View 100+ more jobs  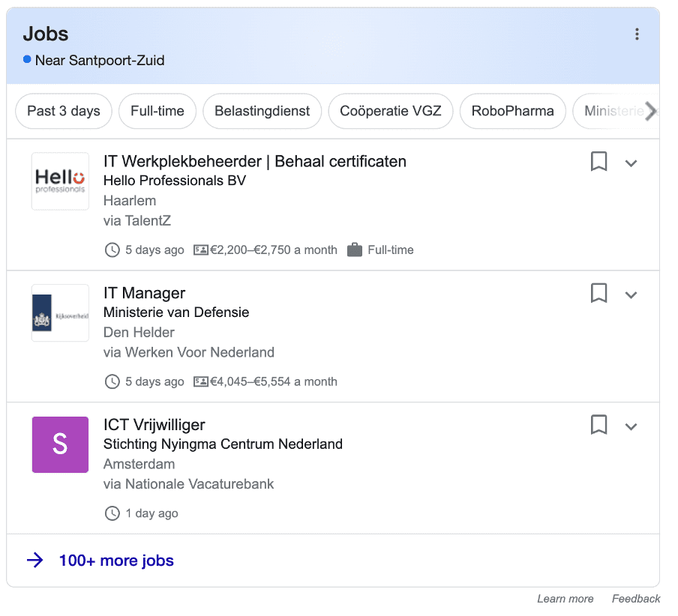[116, 561]
